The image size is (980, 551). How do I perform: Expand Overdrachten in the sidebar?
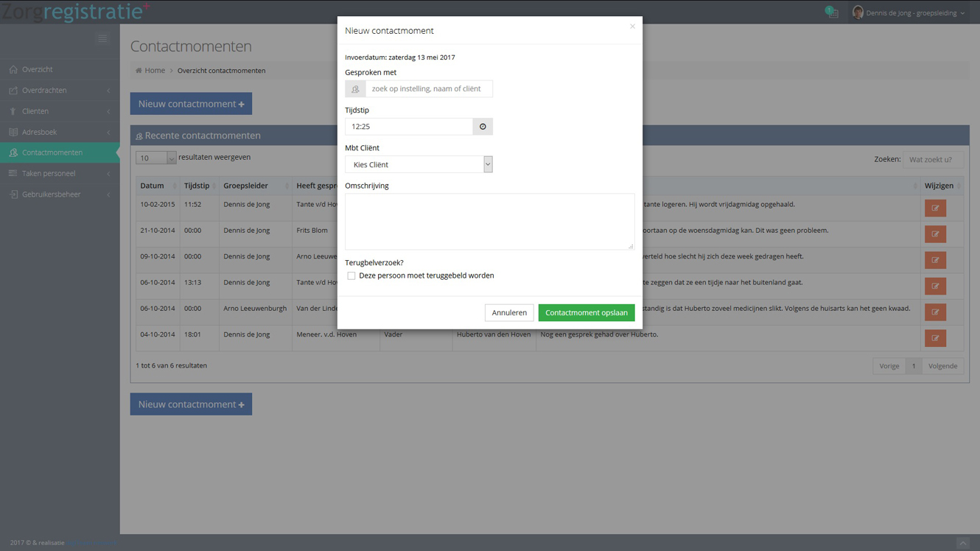point(60,90)
